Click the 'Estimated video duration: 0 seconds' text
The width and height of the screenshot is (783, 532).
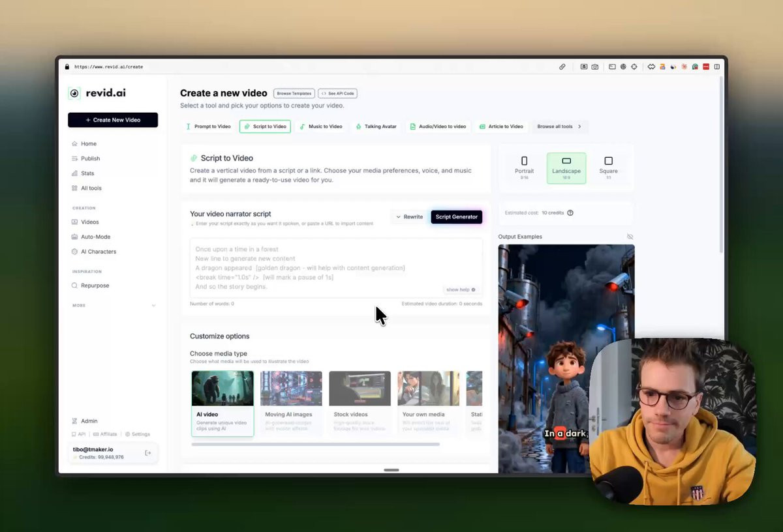click(442, 304)
